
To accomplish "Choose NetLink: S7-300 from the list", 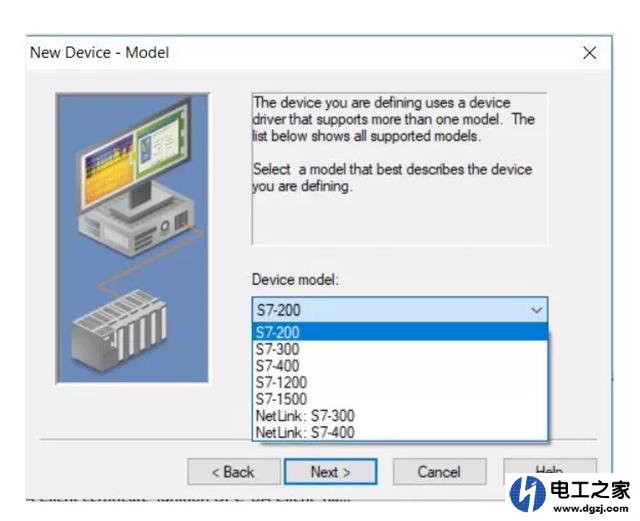I will [400, 416].
